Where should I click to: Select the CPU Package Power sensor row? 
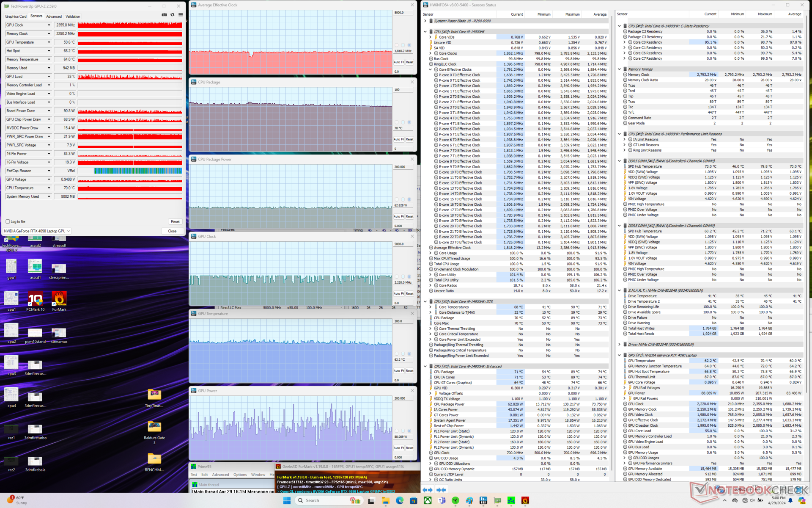tap(518, 404)
